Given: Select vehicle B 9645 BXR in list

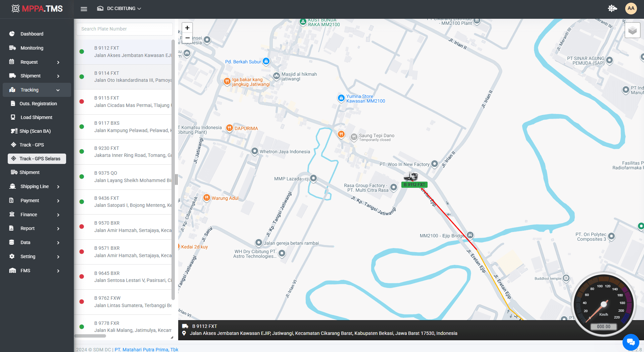Looking at the screenshot, I should tap(123, 277).
